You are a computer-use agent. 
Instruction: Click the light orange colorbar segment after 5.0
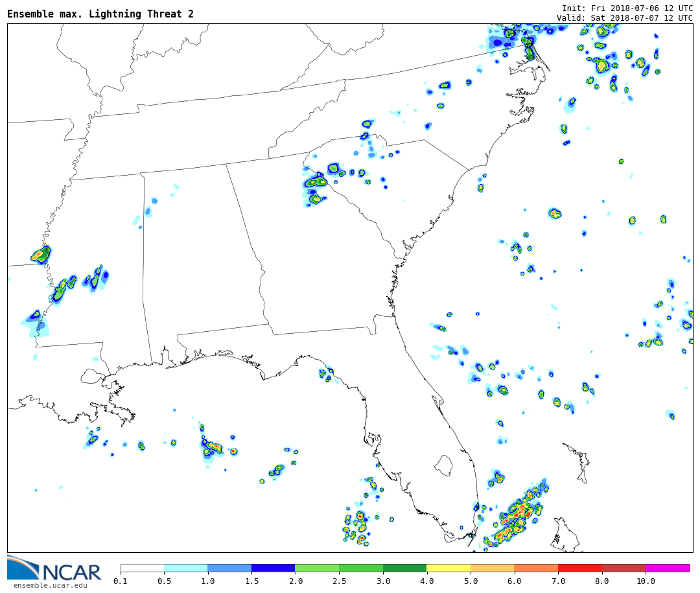click(x=493, y=568)
